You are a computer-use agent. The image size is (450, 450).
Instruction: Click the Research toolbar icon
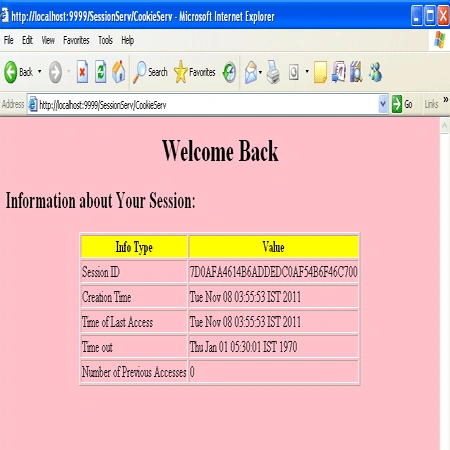tap(339, 72)
